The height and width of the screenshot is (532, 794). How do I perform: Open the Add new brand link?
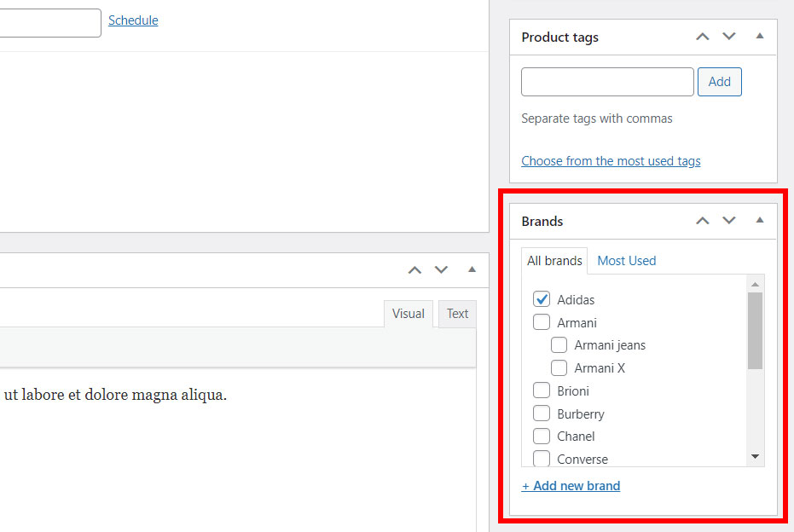571,486
